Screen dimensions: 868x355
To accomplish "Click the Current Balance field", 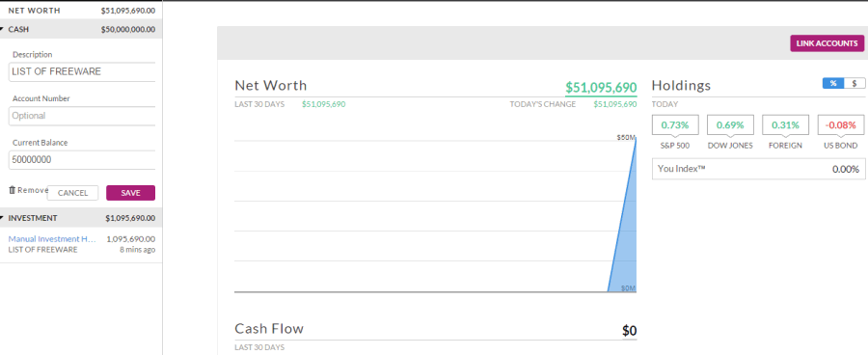I will [82, 159].
